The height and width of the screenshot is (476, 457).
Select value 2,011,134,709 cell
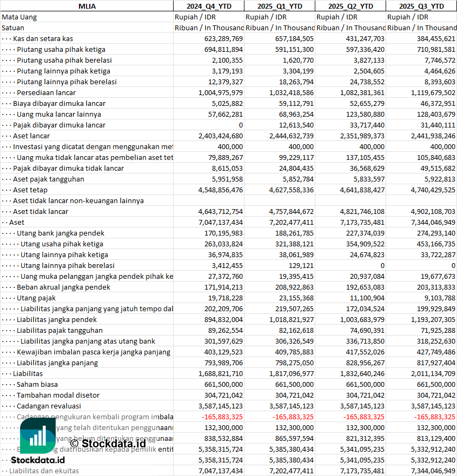pos(433,374)
